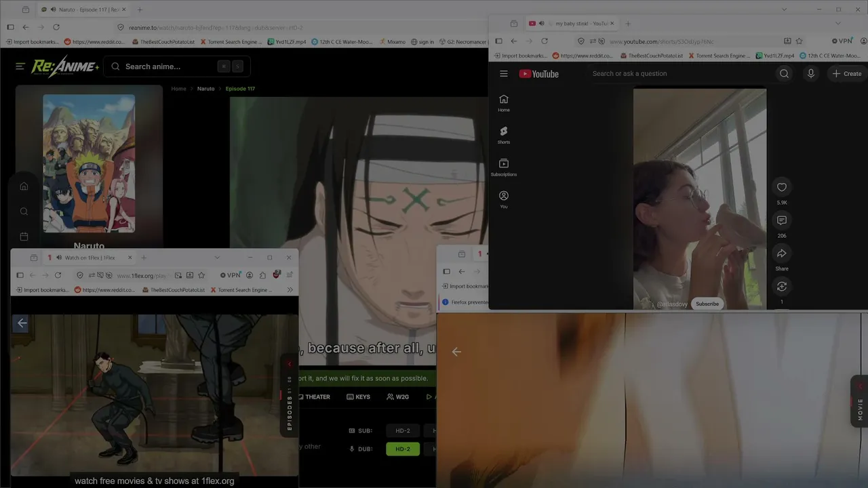Open the You section in YouTube sidebar

pos(504,199)
